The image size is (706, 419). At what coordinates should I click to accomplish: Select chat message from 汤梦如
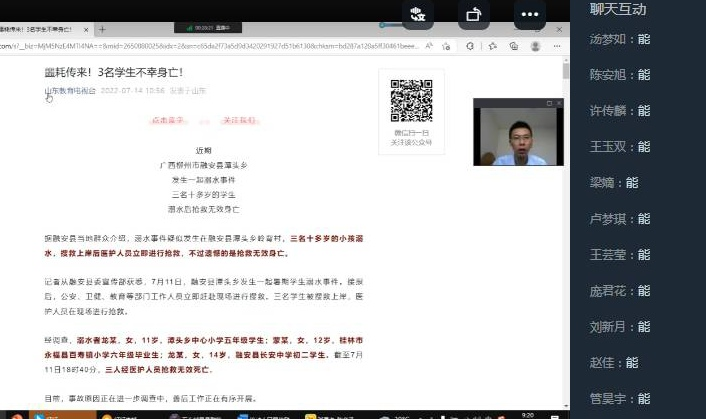pyautogui.click(x=620, y=39)
